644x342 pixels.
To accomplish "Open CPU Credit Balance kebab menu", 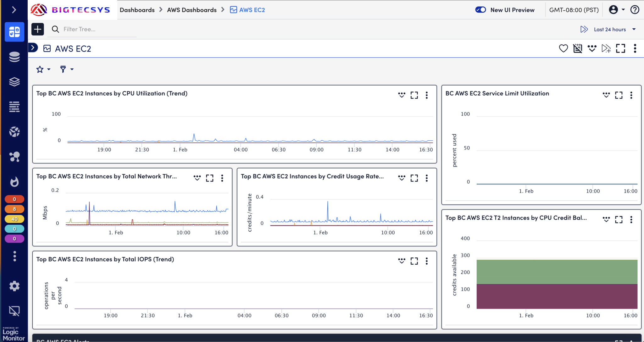I will pos(631,219).
